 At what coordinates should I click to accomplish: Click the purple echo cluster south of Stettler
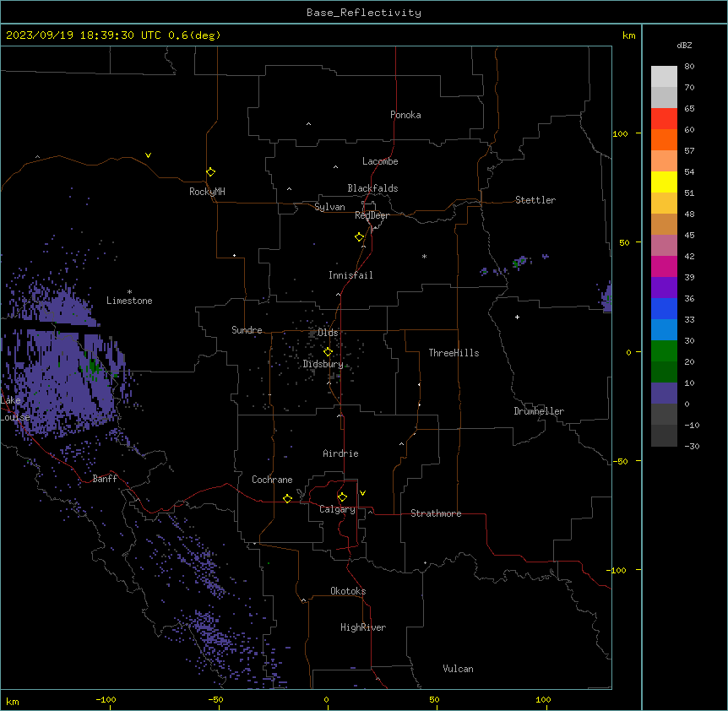coord(520,263)
